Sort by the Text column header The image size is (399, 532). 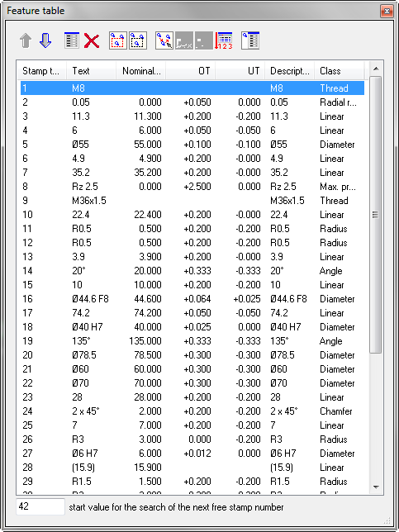coord(91,71)
